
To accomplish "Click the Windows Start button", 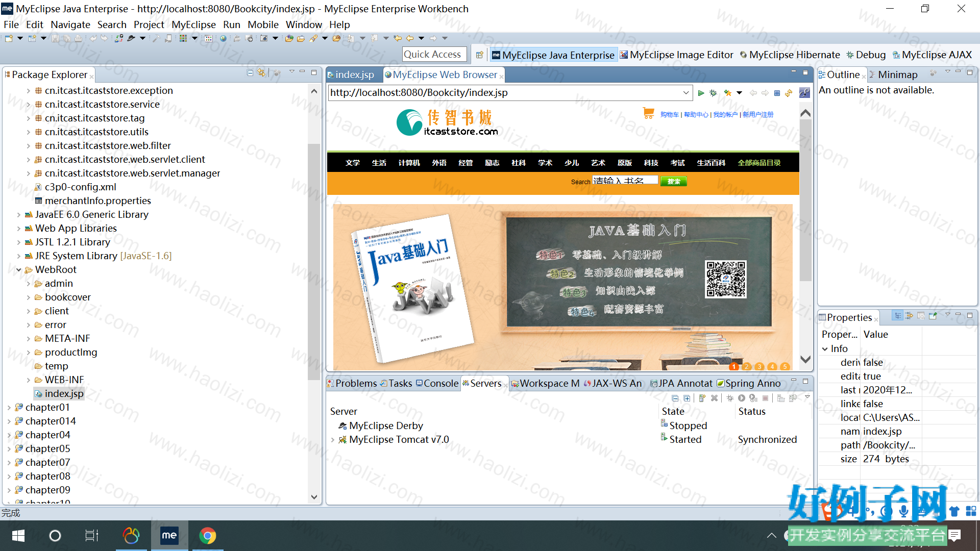I will pyautogui.click(x=18, y=536).
